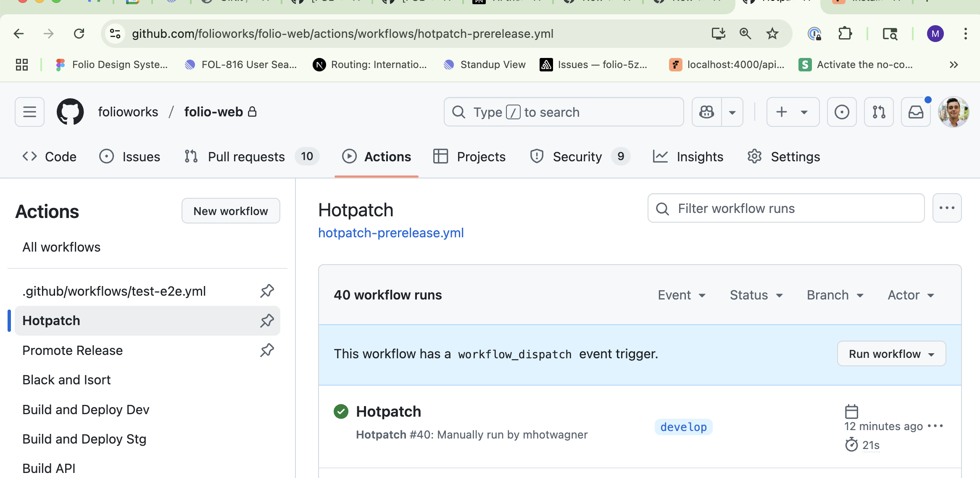Click the develop branch label
This screenshot has height=478, width=980.
click(683, 427)
